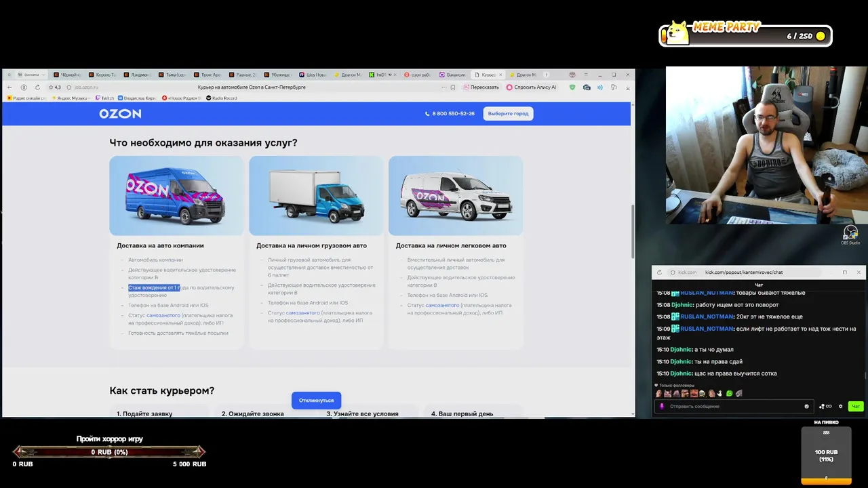Viewport: 868px width, 488px height.
Task: Click heading Доставка на авто компании
Action: (x=160, y=245)
